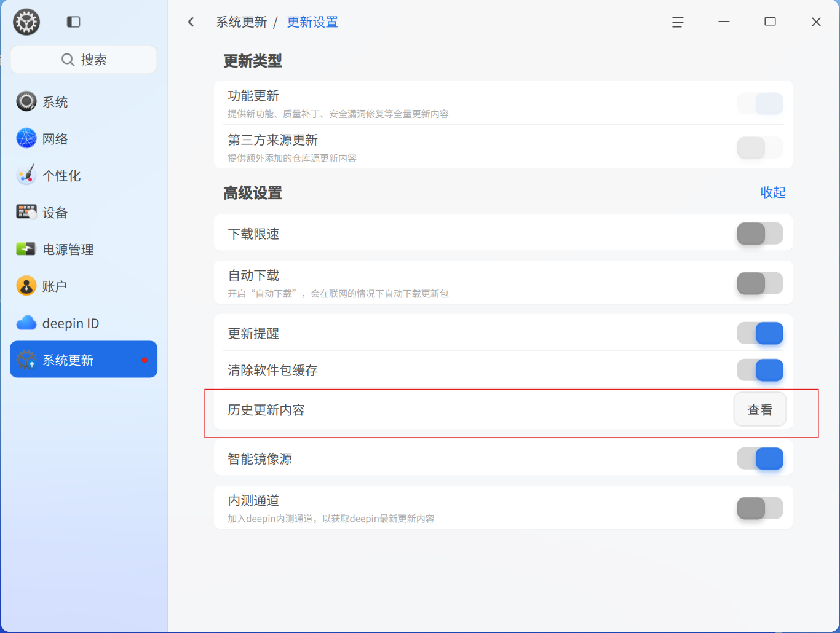Disable the 清除软件包缓存 switch
The width and height of the screenshot is (840, 633).
760,370
